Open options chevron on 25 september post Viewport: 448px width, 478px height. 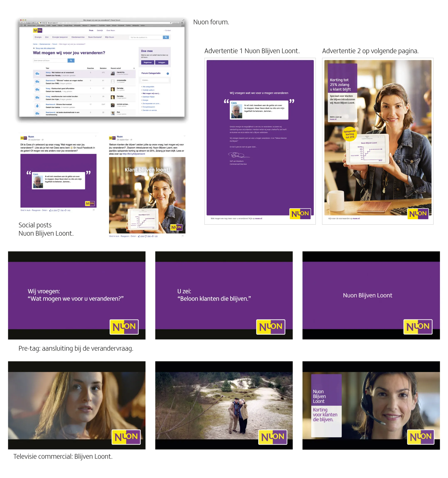96,136
